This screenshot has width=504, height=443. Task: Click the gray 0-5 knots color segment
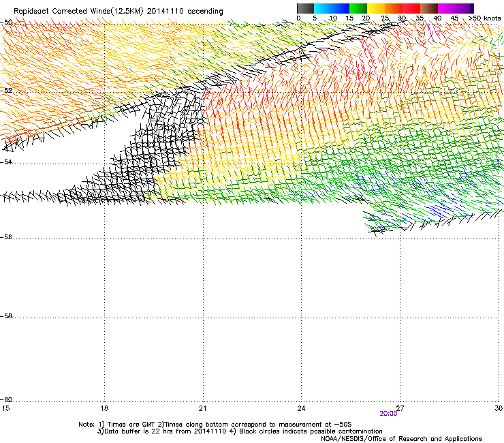pos(305,8)
